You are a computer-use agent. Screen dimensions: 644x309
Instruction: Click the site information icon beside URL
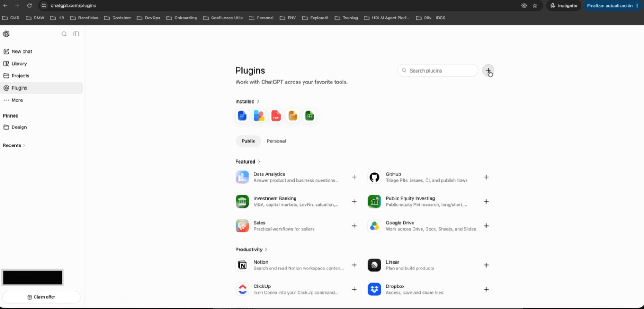click(x=44, y=5)
